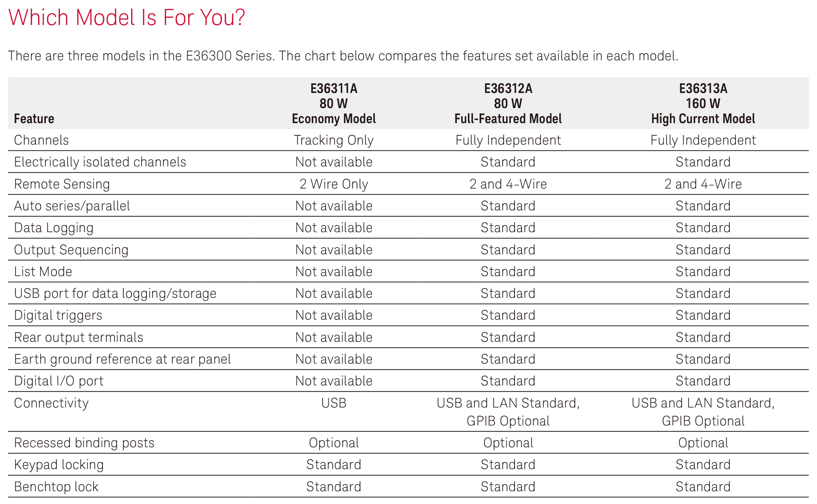Select 'Earth ground reference at rear panel'
This screenshot has width=817, height=504.
pyautogui.click(x=122, y=359)
